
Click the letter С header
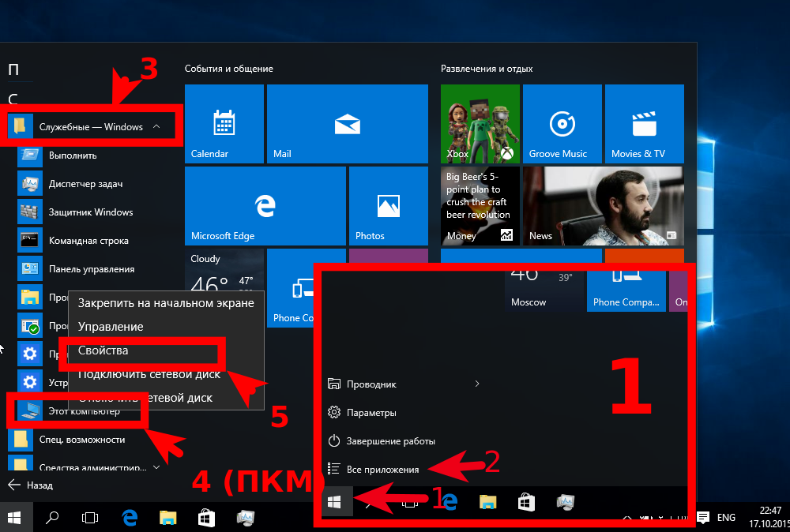coord(13,99)
